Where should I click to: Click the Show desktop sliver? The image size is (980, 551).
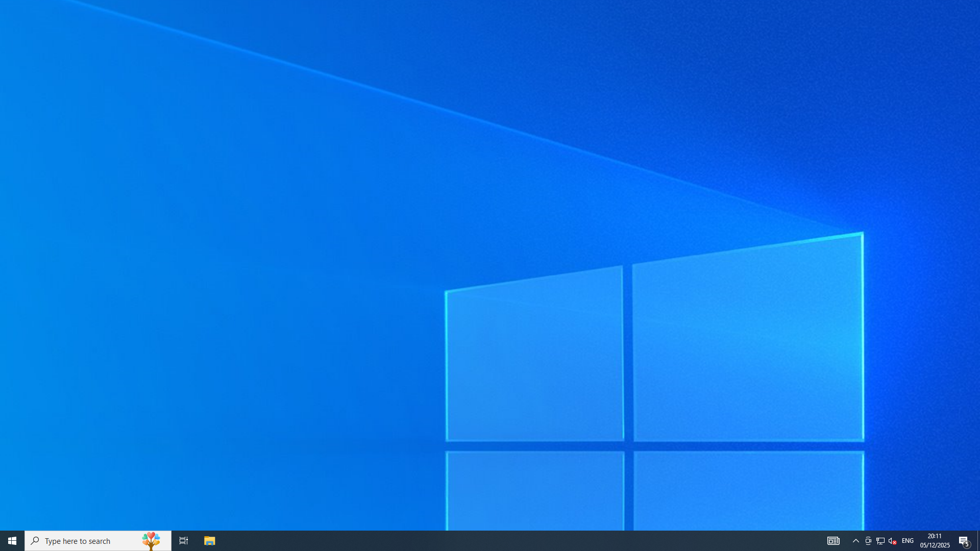pos(978,541)
